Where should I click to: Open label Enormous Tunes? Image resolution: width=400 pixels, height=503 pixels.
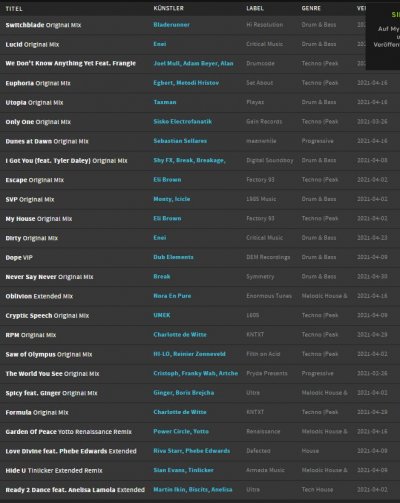269,296
